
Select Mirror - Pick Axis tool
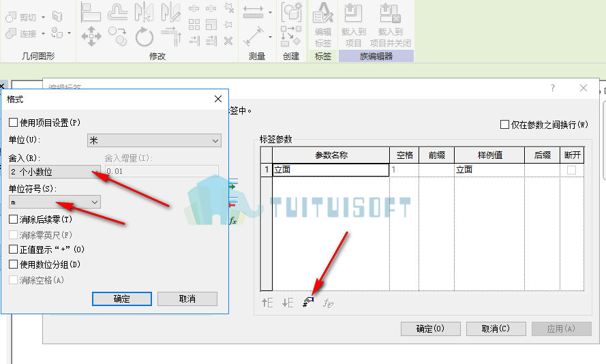coord(144,12)
